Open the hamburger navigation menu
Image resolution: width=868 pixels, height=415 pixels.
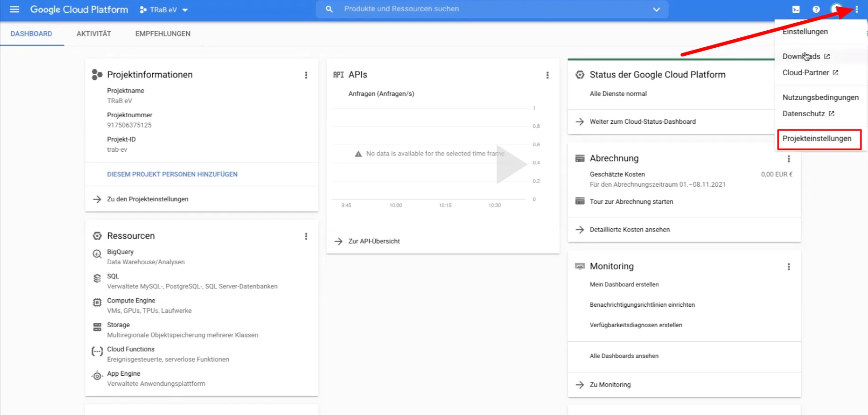(x=15, y=9)
